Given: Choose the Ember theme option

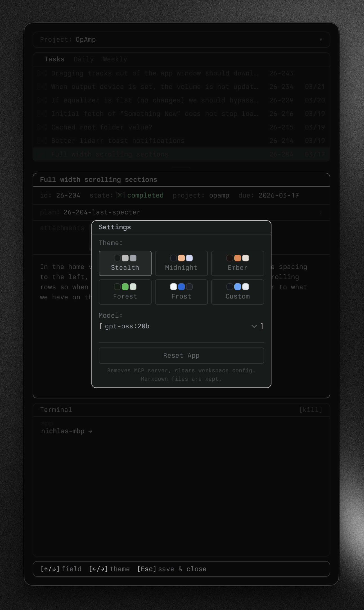Looking at the screenshot, I should pos(237,263).
